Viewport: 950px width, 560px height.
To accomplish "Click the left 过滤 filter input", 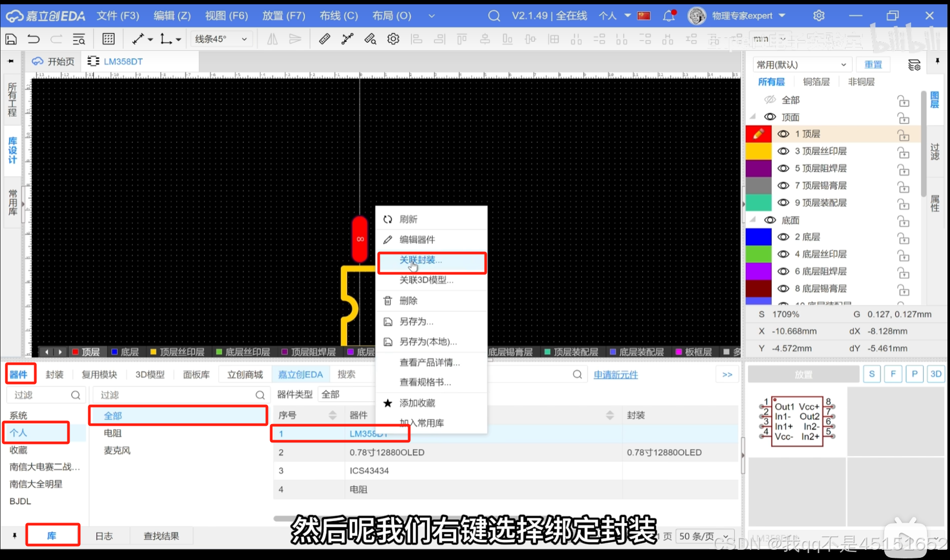I will tap(46, 395).
